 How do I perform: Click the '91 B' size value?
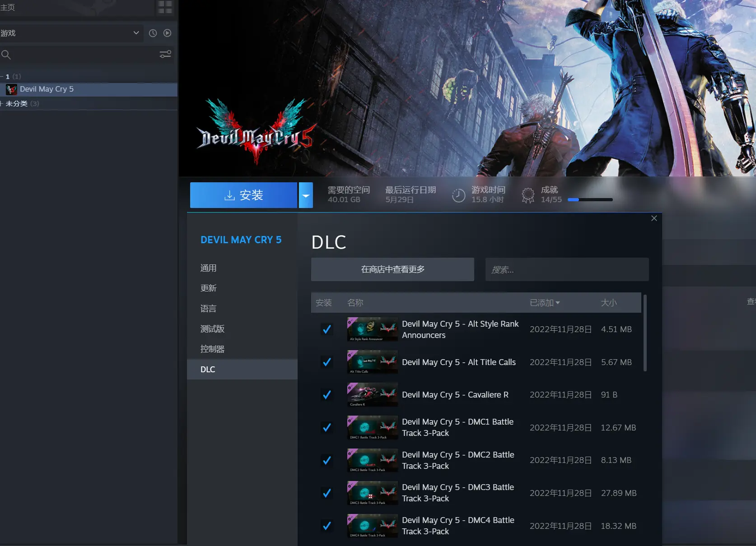609,395
